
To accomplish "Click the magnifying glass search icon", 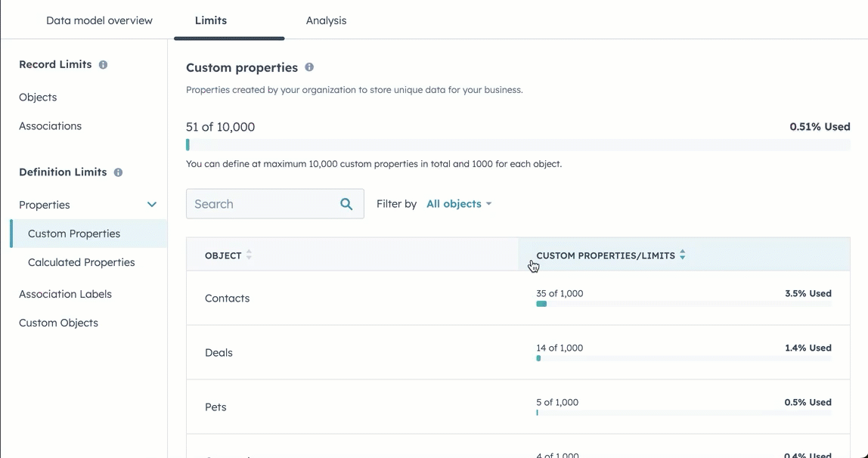I will coord(346,203).
